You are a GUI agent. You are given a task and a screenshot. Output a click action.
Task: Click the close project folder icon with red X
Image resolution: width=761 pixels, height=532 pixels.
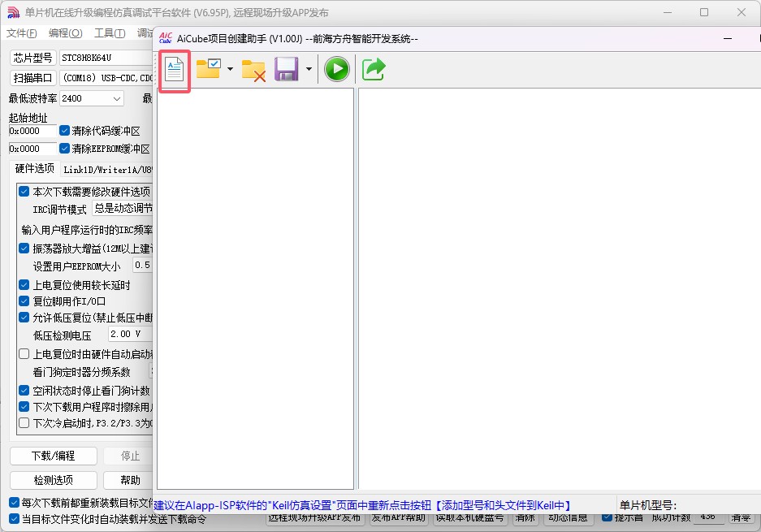pos(253,70)
